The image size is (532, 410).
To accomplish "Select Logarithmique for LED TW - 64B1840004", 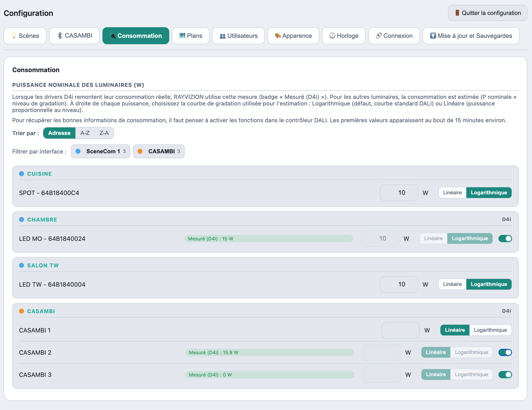I will [489, 284].
